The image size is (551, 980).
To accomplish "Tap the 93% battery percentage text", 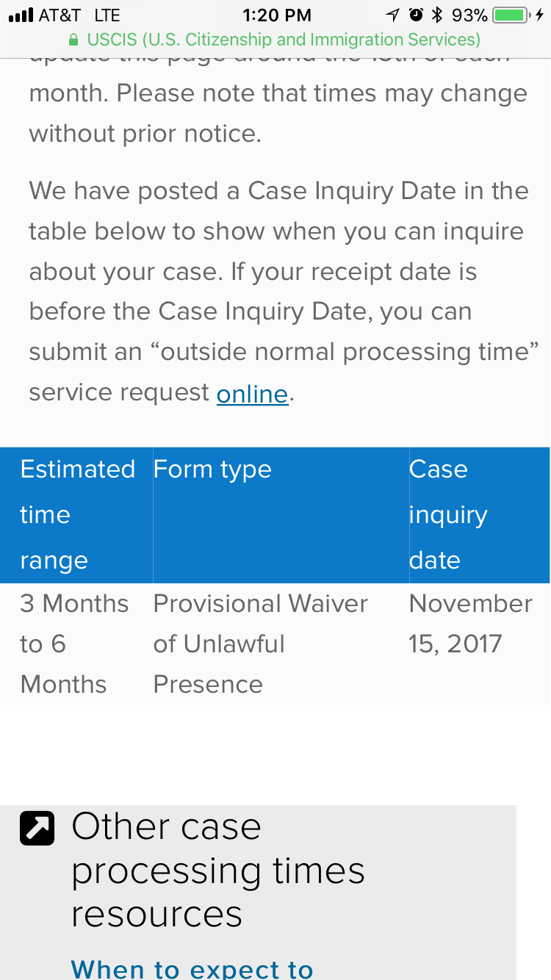I will (470, 15).
